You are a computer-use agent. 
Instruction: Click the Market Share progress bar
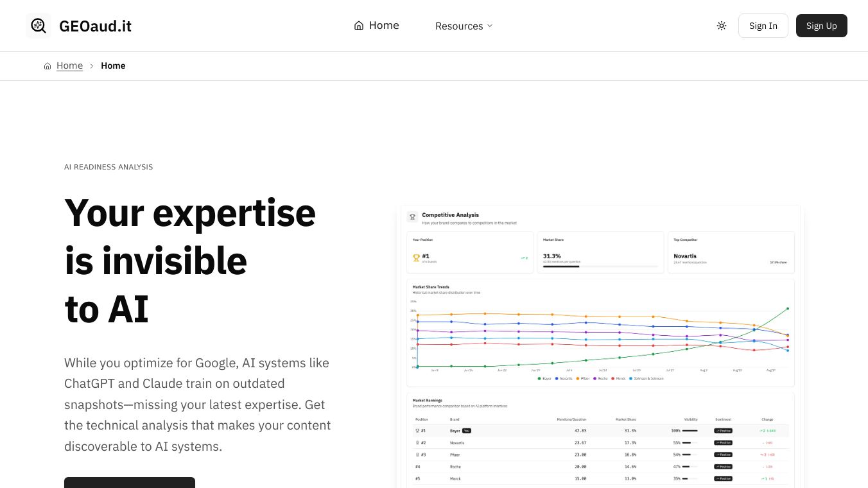click(600, 266)
